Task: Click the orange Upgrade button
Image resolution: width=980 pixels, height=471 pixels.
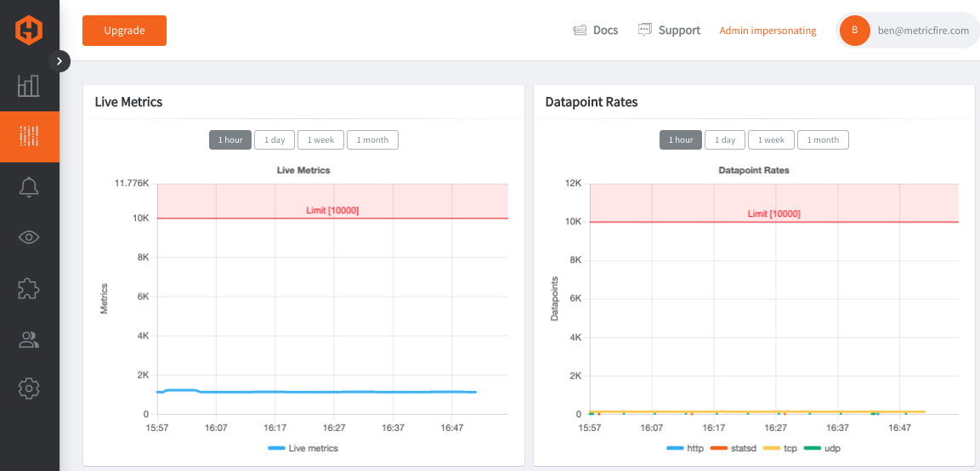Action: click(x=124, y=31)
